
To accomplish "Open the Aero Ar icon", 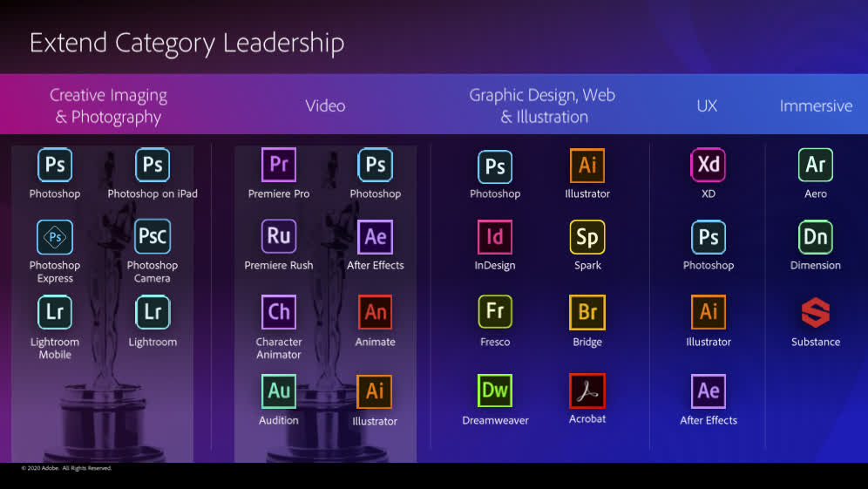I will (816, 165).
